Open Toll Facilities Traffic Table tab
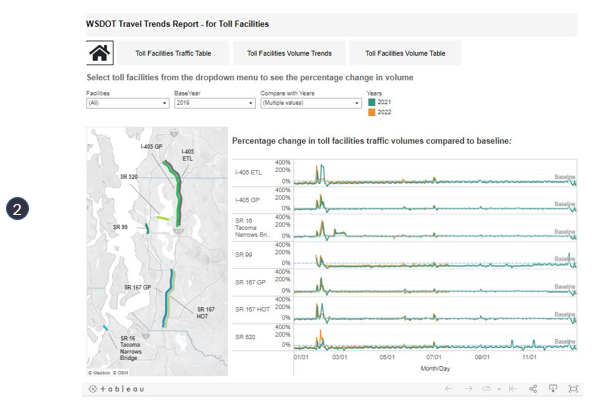This screenshot has height=406, width=599. coord(173,53)
